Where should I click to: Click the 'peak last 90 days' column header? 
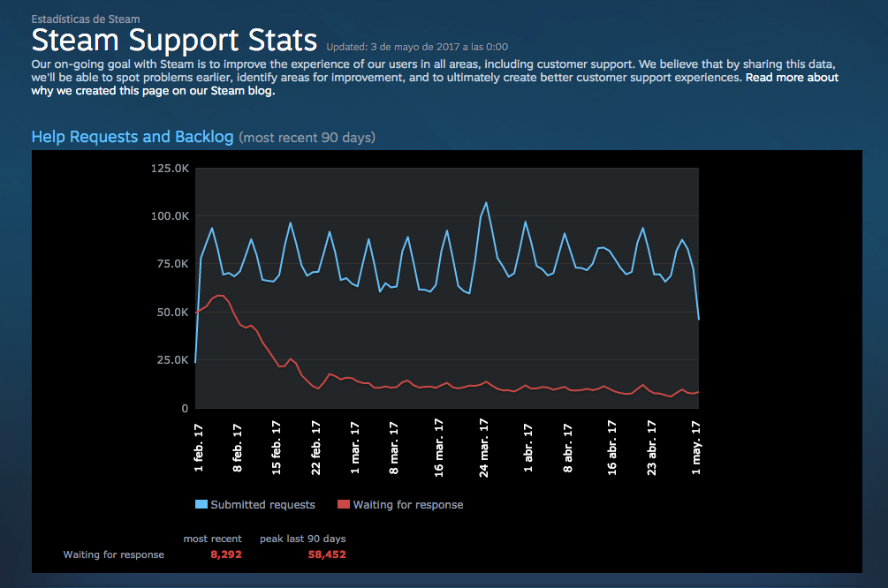click(x=303, y=539)
